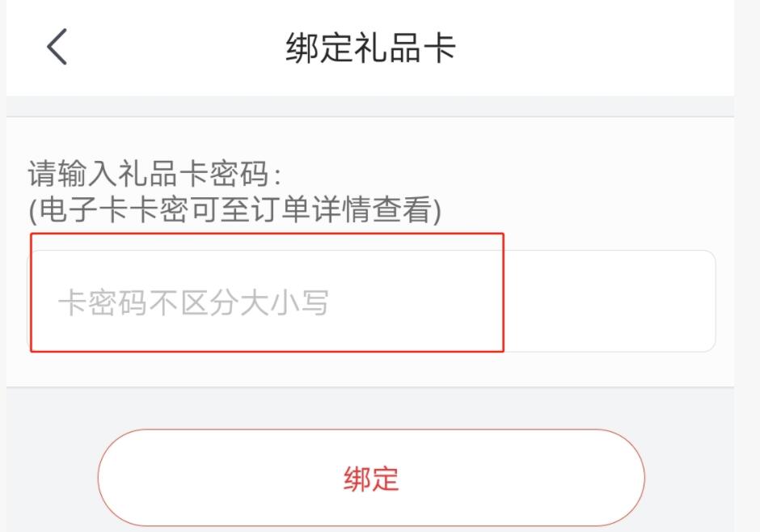Tap the characters 礼品卡 in the title bar
Image resolution: width=760 pixels, height=532 pixels.
point(405,48)
